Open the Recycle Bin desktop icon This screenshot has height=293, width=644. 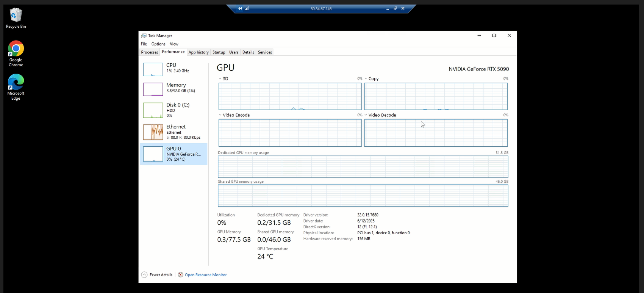point(16,16)
